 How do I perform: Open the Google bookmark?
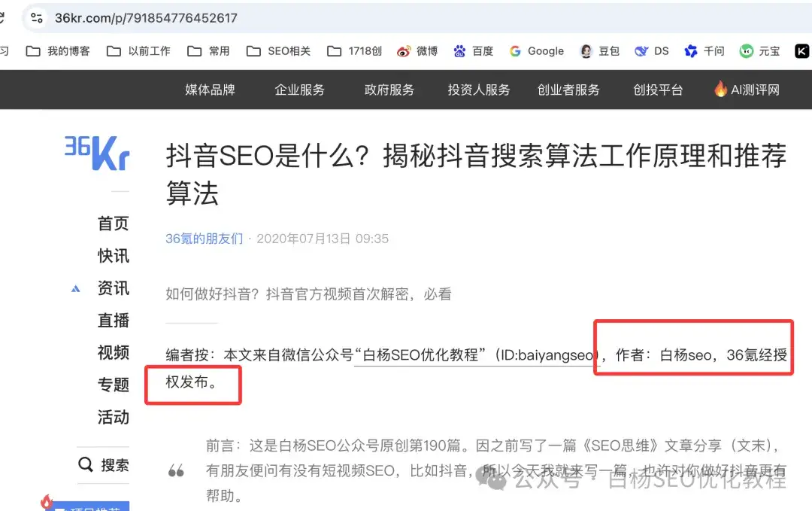pos(537,50)
